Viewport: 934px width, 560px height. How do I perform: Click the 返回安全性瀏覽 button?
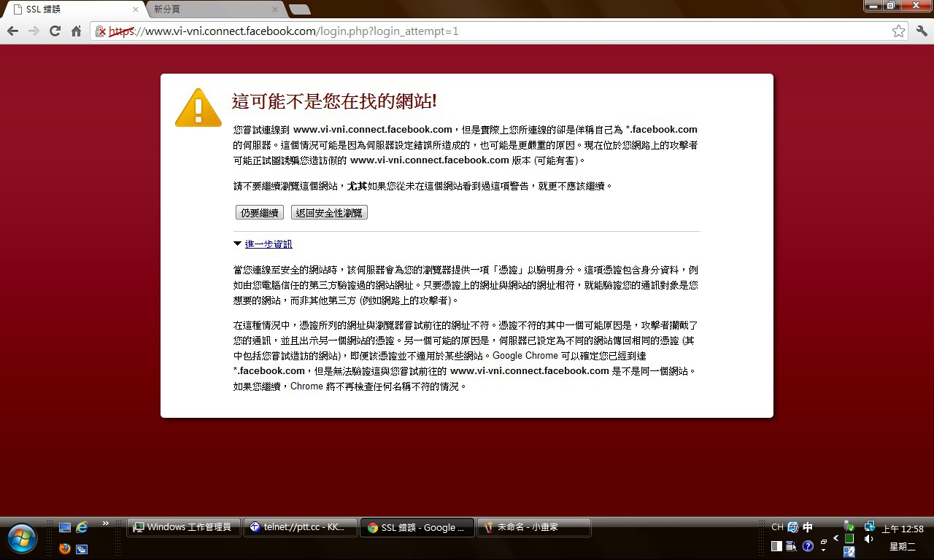click(x=329, y=213)
